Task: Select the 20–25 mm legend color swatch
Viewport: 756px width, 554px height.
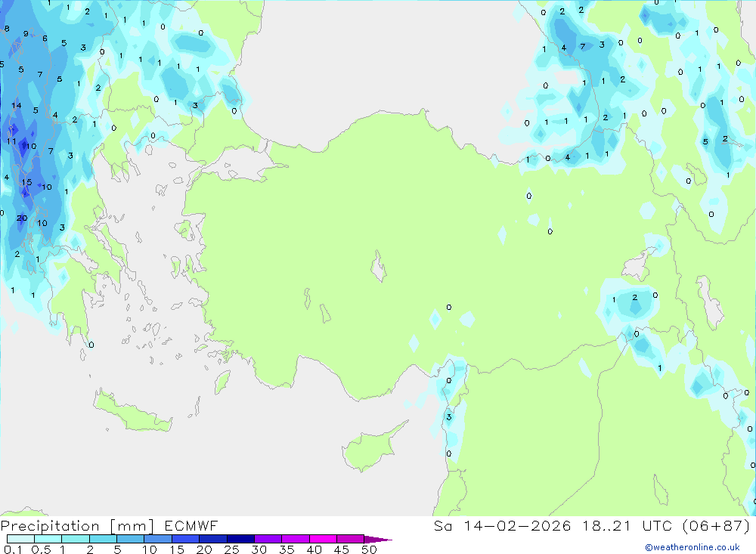Action: 213,539
